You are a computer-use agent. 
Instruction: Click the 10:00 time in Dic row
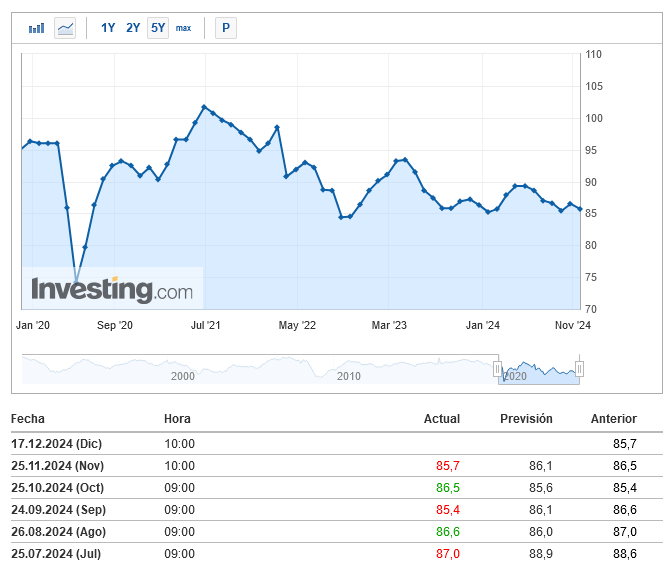click(179, 444)
